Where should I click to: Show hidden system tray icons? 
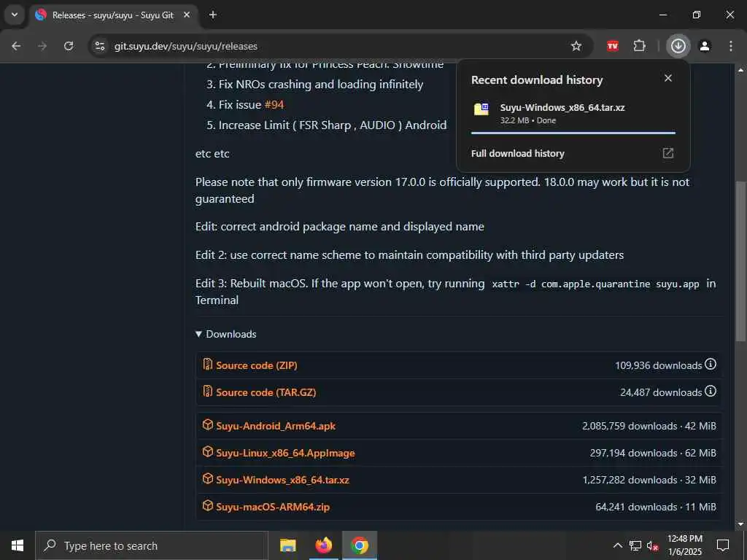pos(617,545)
